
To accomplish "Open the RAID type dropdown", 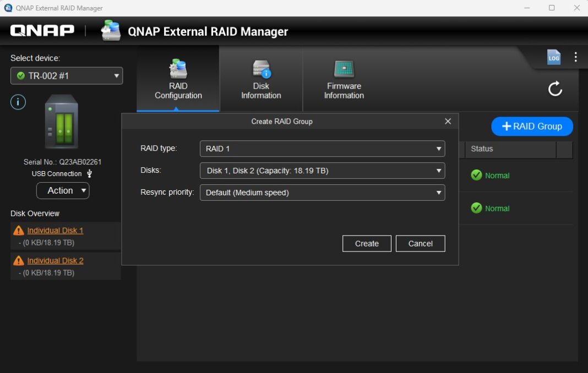I will coord(322,149).
